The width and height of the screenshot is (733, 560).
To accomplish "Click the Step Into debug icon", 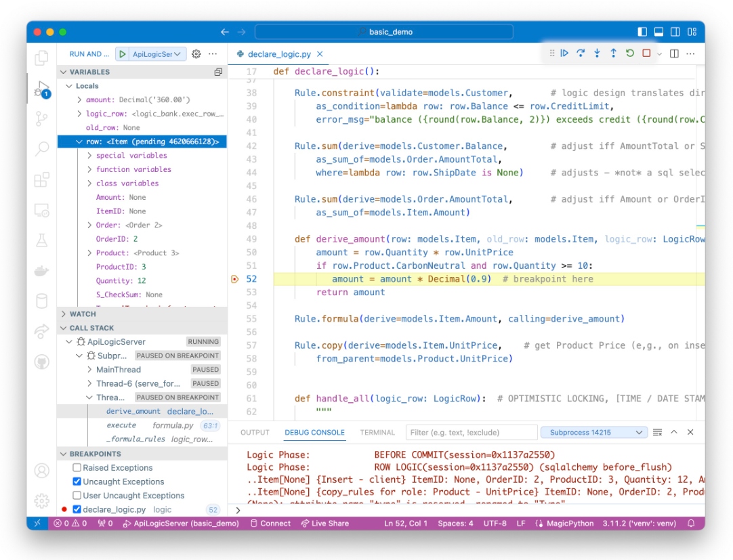I will [x=597, y=53].
